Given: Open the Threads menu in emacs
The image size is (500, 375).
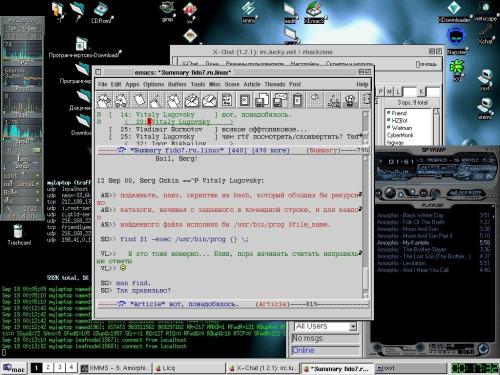Looking at the screenshot, I should click(x=275, y=84).
